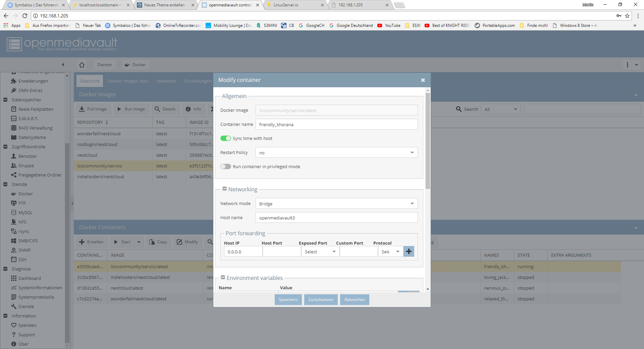Click the container Modify button
This screenshot has width=644, height=349.
188,242
